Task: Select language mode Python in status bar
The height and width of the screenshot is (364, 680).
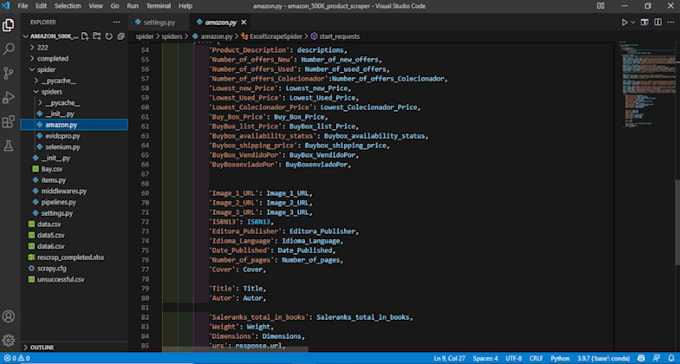Action: click(x=560, y=358)
